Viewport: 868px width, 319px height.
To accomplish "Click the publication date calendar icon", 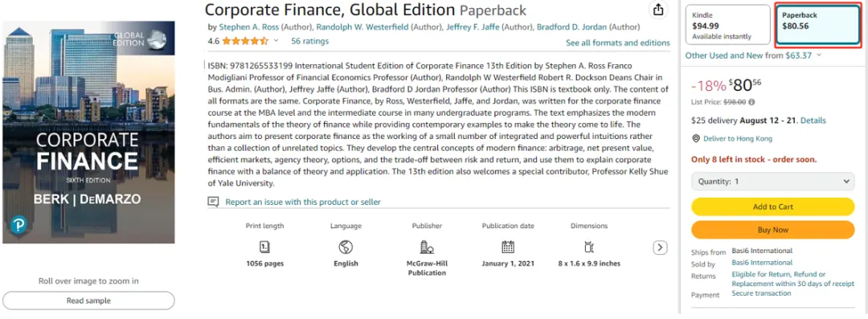I will click(508, 247).
